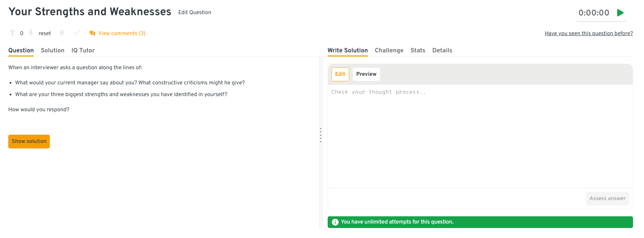
Task: Reset the vote count
Action: tap(45, 33)
